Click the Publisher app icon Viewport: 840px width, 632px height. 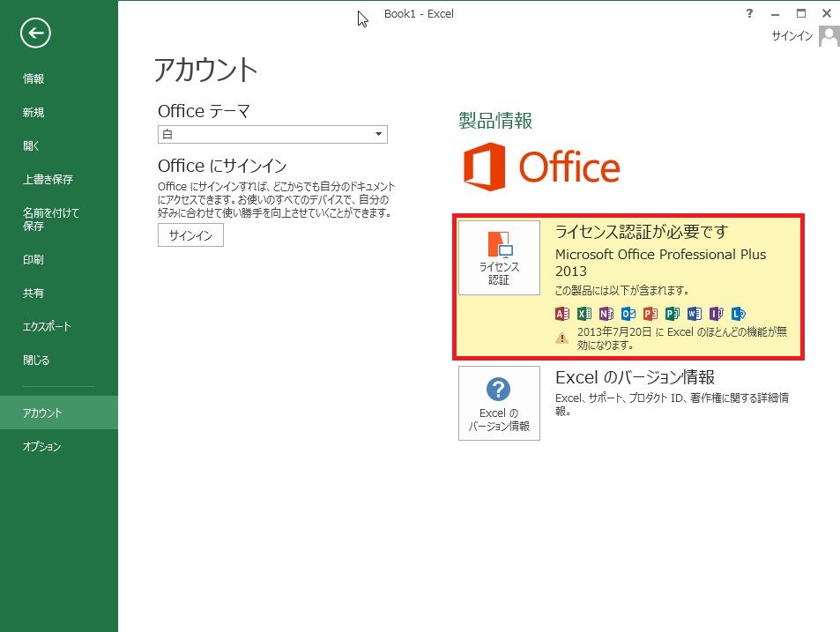tap(672, 314)
